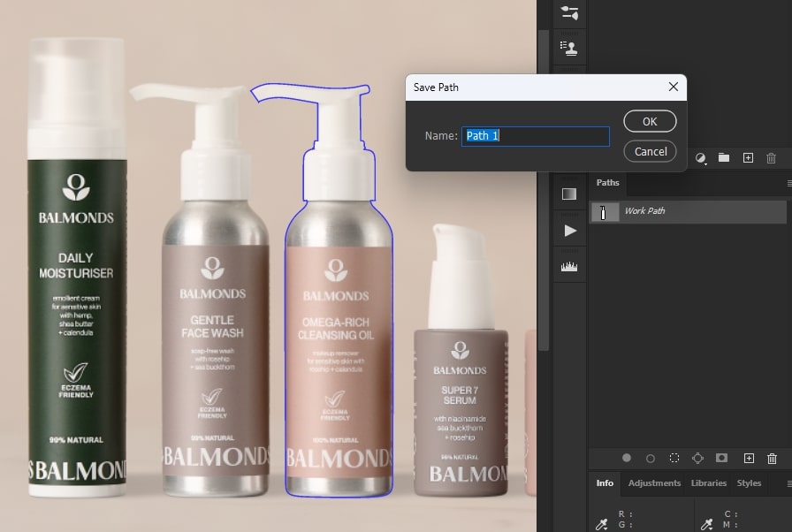The width and height of the screenshot is (792, 532).
Task: Create a new group in Layers
Action: (724, 157)
